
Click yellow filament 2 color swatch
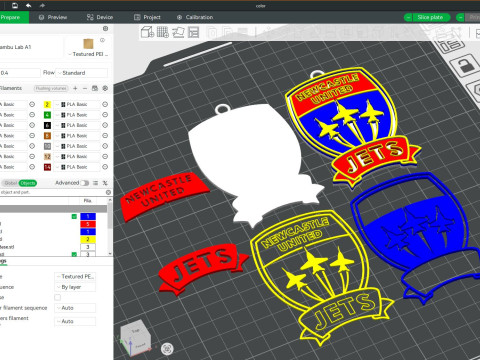pos(47,104)
